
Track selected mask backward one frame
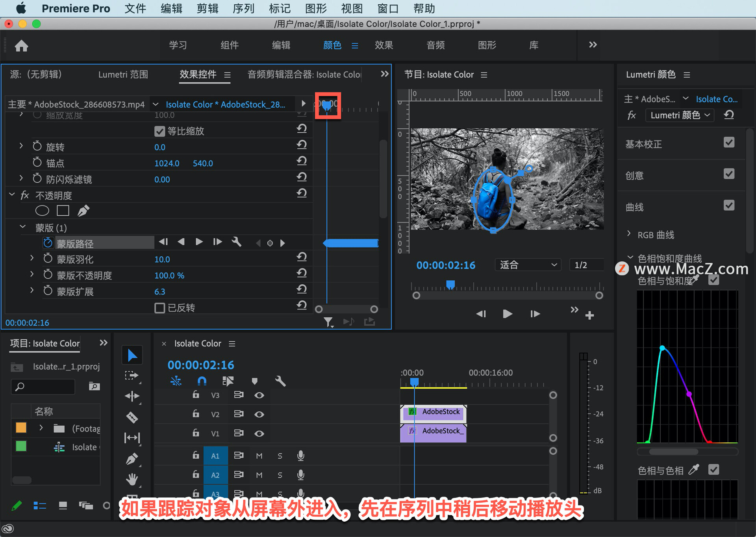tap(163, 242)
